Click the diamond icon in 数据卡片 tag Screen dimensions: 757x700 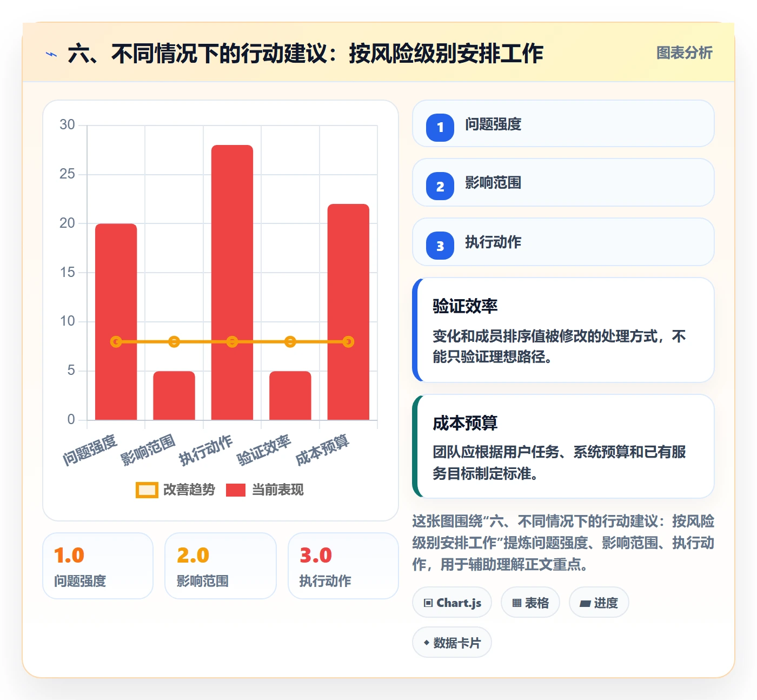[x=427, y=643]
